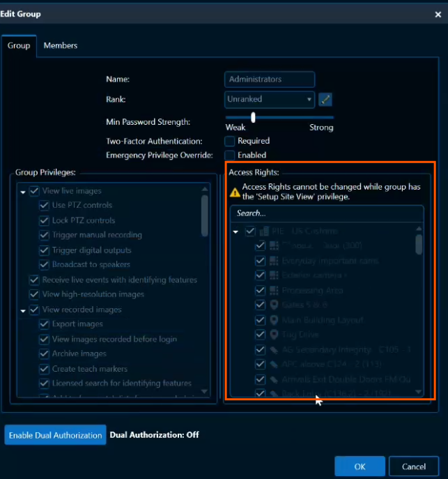Click the view grid icon for Everyday Important cams
The width and height of the screenshot is (448, 479).
pos(274,261)
